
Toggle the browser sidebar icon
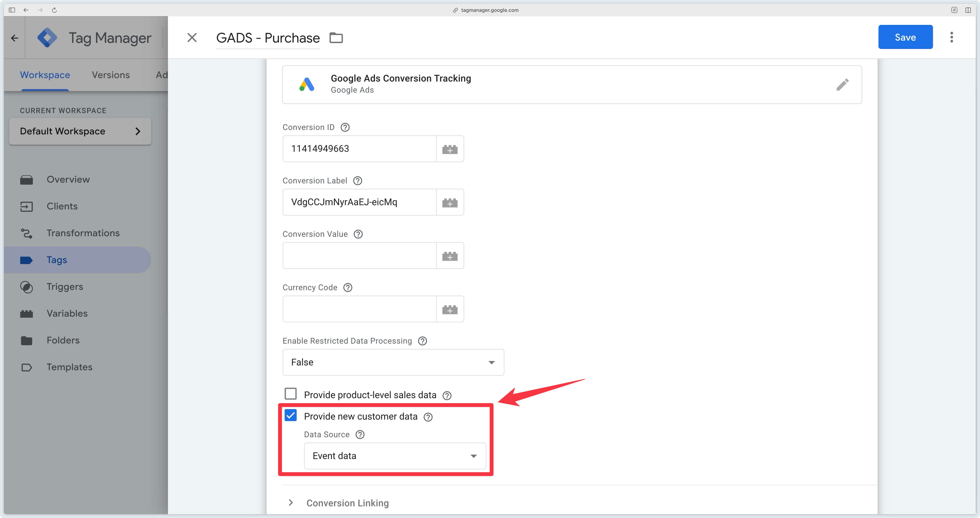[x=12, y=10]
